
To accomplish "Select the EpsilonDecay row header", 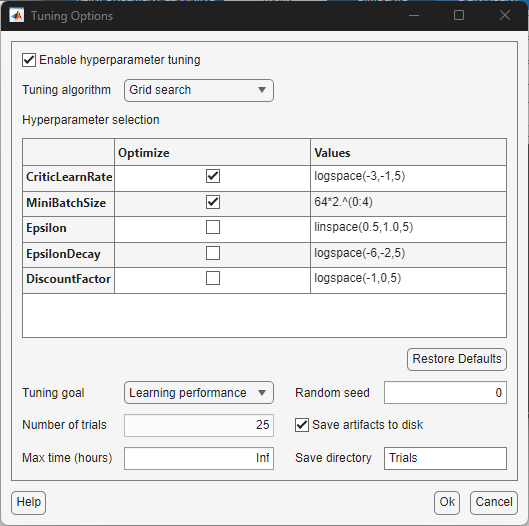I will [x=69, y=255].
